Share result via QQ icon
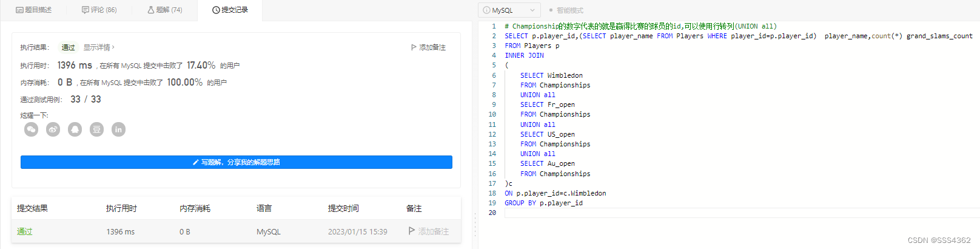The image size is (980, 249). click(75, 129)
